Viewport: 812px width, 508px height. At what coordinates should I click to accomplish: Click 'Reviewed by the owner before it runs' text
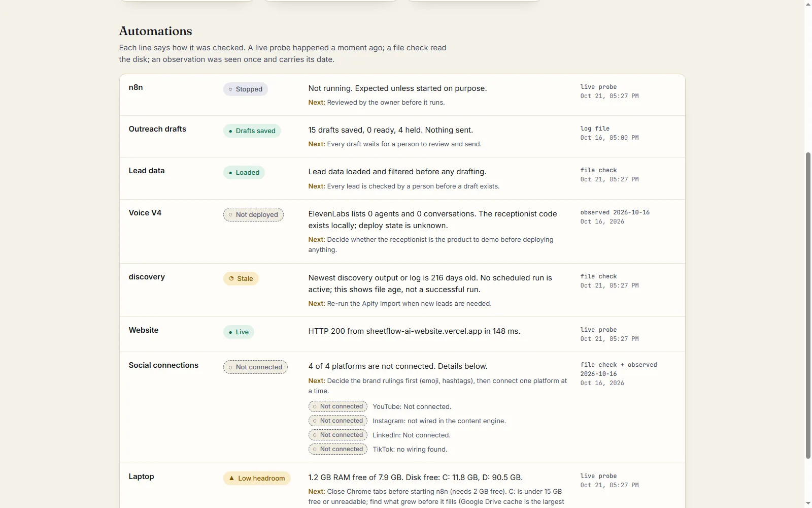click(x=386, y=103)
